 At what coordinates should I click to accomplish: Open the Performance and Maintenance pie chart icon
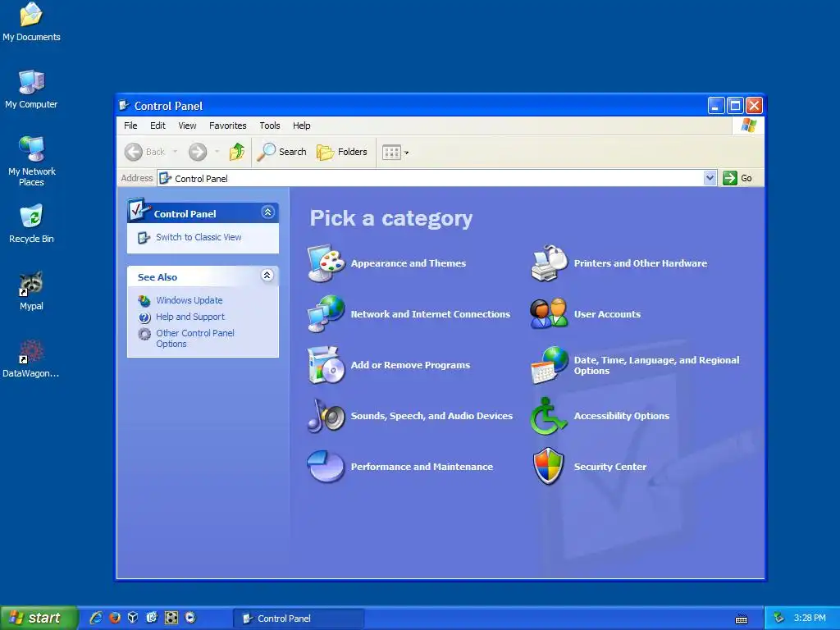tap(326, 467)
